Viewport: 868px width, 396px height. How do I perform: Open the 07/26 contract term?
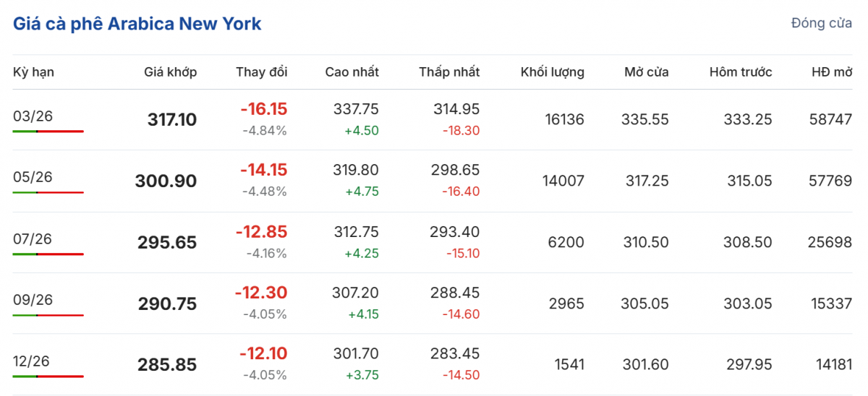(x=33, y=238)
